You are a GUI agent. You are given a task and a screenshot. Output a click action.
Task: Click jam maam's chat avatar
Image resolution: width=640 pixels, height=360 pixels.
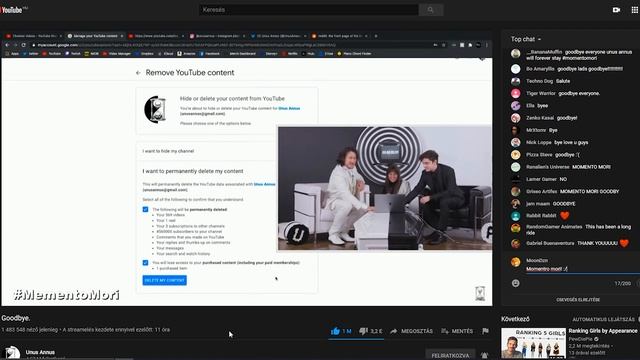point(516,204)
